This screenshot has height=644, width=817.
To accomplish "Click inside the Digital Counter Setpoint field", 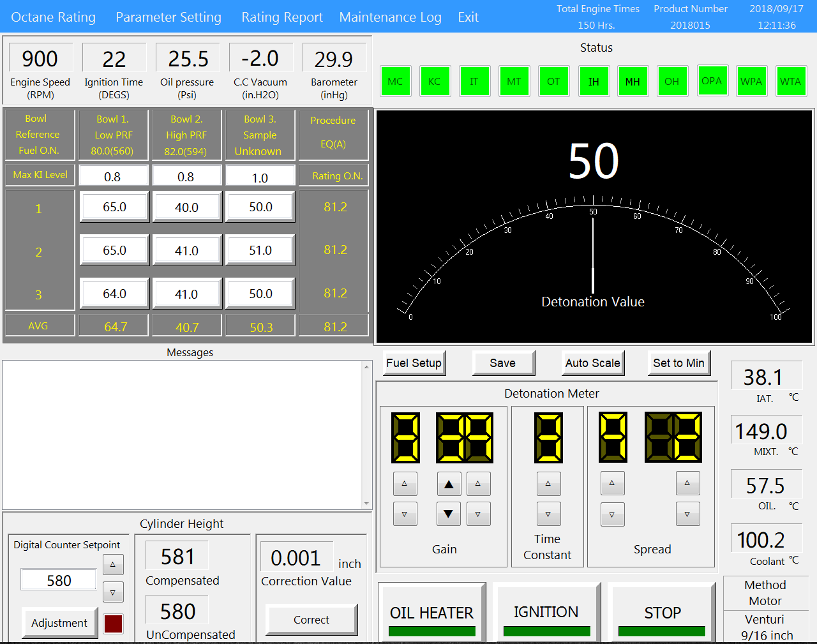I will (x=58, y=580).
